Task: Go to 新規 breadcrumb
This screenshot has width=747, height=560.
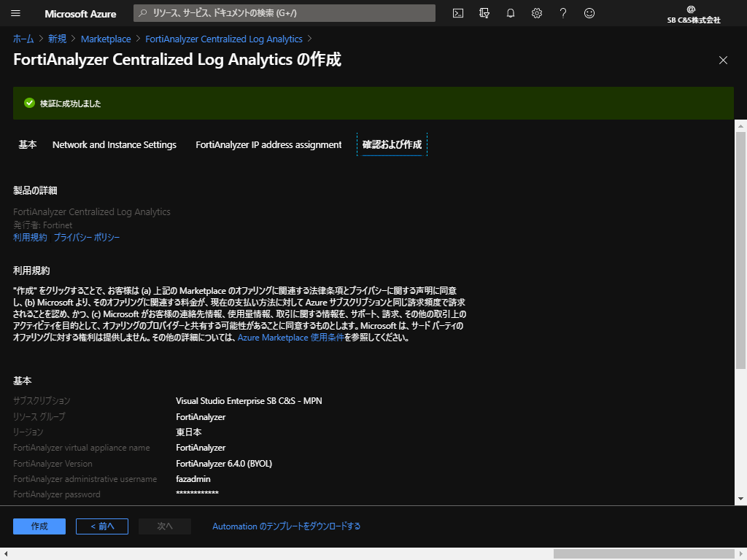Action: pyautogui.click(x=57, y=39)
